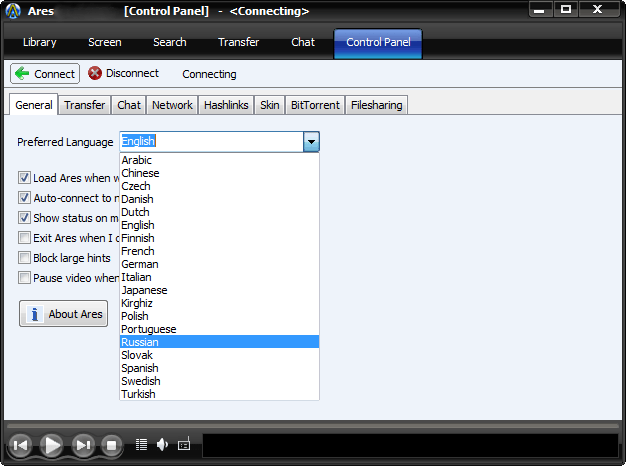Switch to General settings tab

[x=34, y=105]
